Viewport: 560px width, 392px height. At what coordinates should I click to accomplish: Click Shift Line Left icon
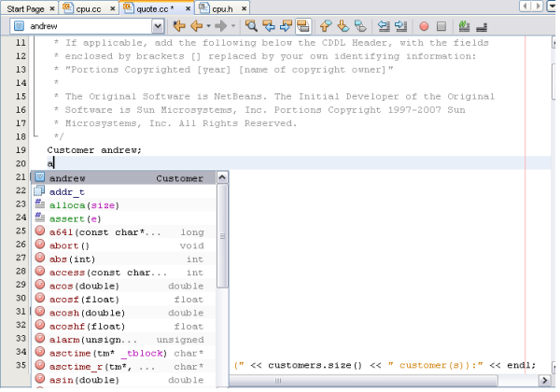coord(384,26)
